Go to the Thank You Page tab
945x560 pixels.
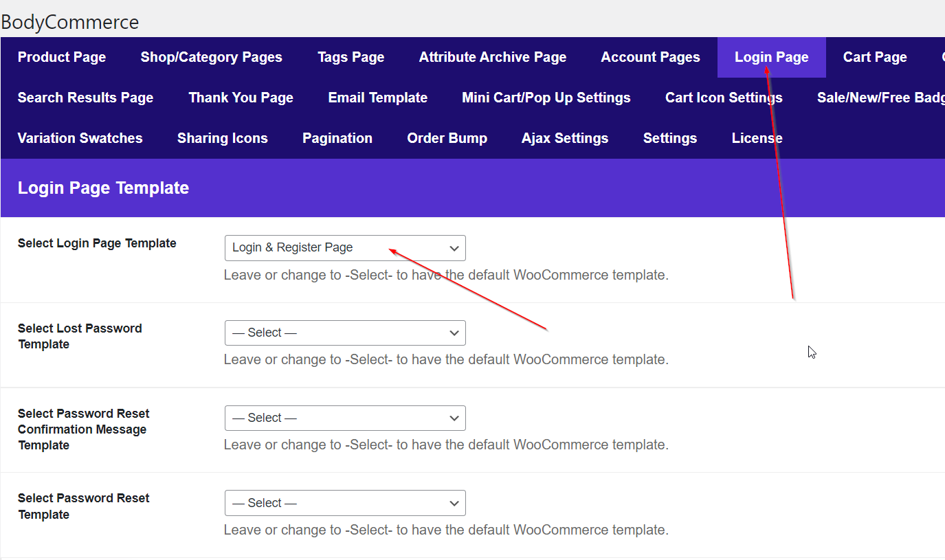coord(241,98)
